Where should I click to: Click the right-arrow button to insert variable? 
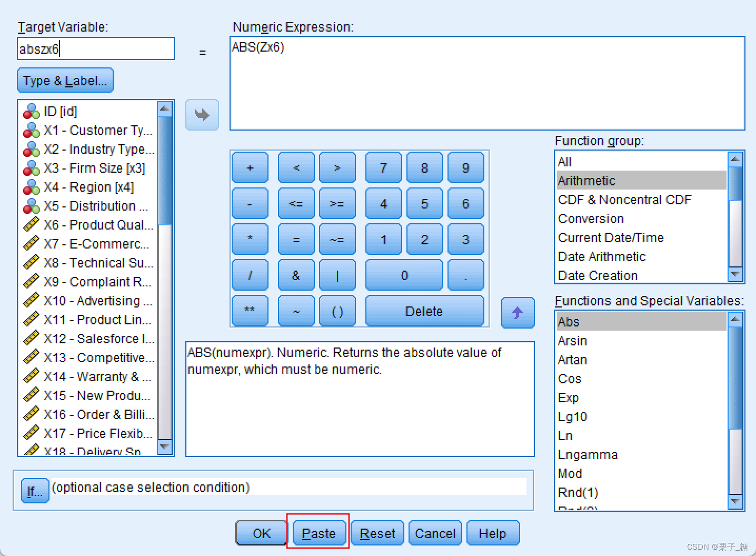202,115
